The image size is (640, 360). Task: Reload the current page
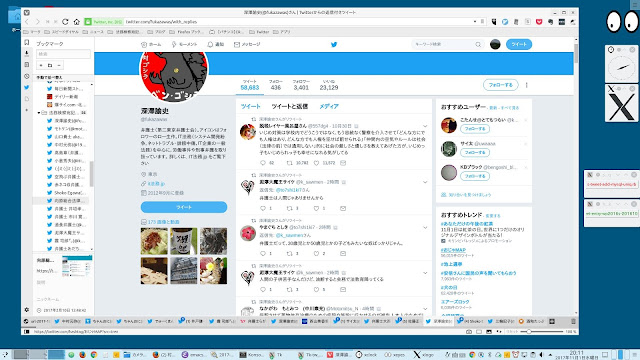coord(65,22)
